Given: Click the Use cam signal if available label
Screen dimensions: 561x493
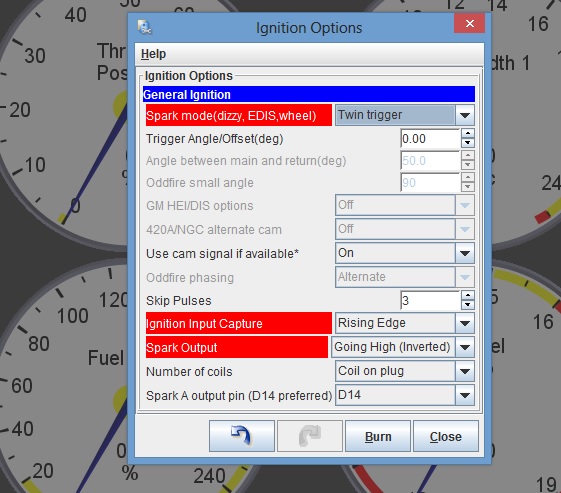Looking at the screenshot, I should click(x=222, y=253).
